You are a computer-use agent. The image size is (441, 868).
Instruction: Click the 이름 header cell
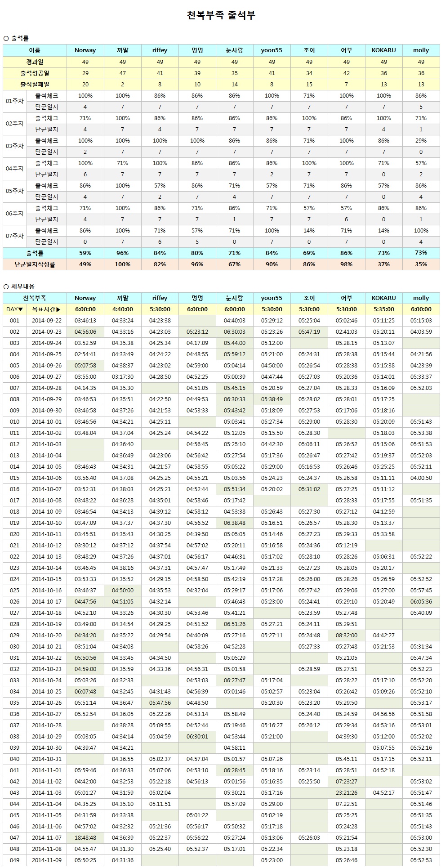coord(35,50)
